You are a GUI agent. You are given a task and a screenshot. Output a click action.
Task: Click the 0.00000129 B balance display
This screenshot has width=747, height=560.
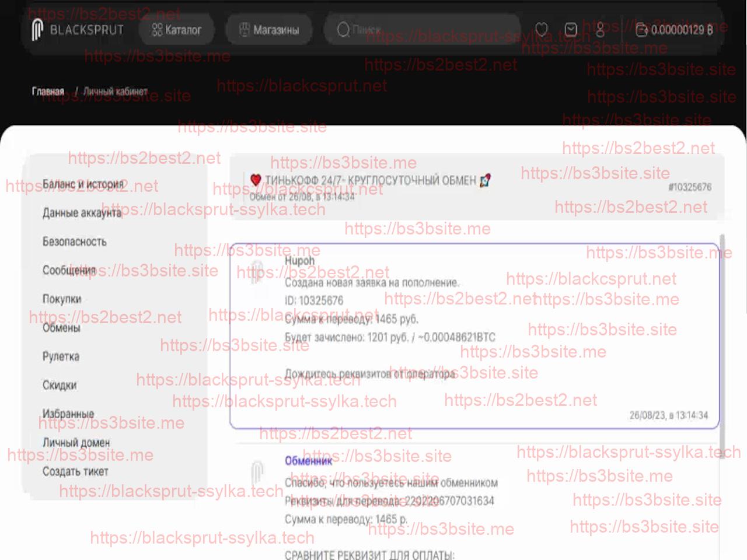click(x=682, y=30)
